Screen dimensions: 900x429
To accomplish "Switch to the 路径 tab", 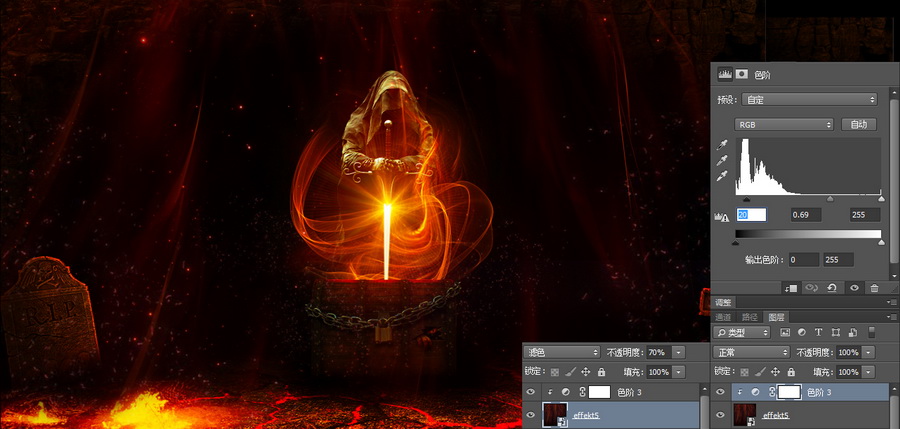I will (x=748, y=317).
